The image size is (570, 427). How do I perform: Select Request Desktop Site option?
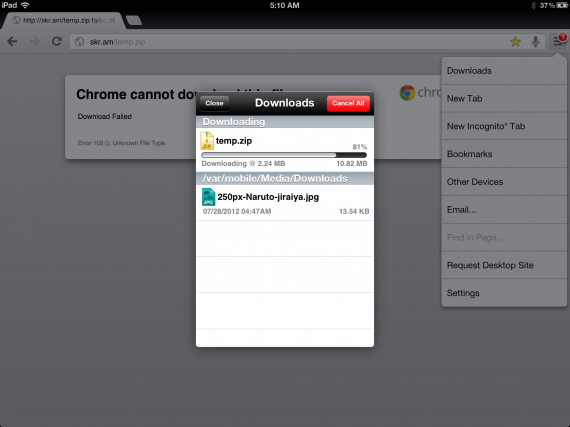[x=504, y=265]
